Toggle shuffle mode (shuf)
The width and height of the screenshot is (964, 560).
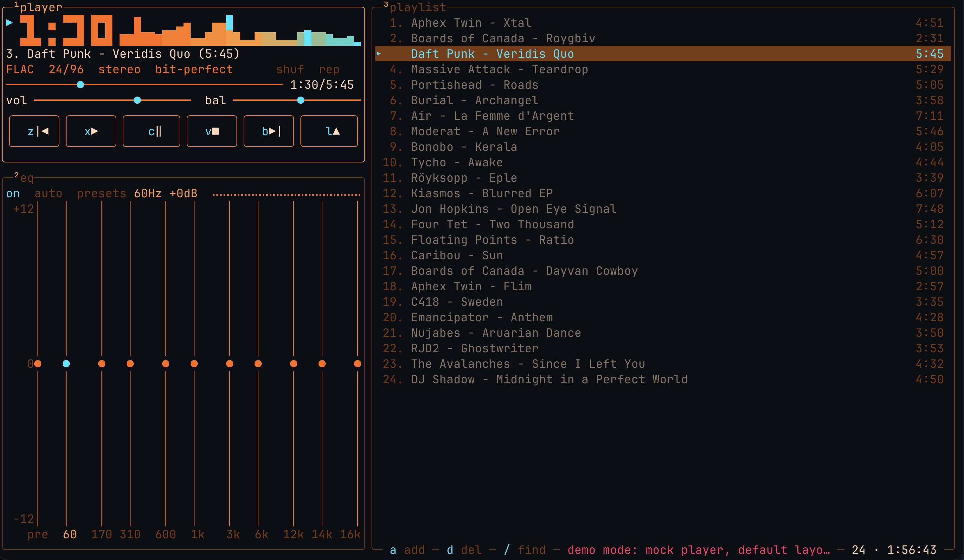click(x=290, y=69)
